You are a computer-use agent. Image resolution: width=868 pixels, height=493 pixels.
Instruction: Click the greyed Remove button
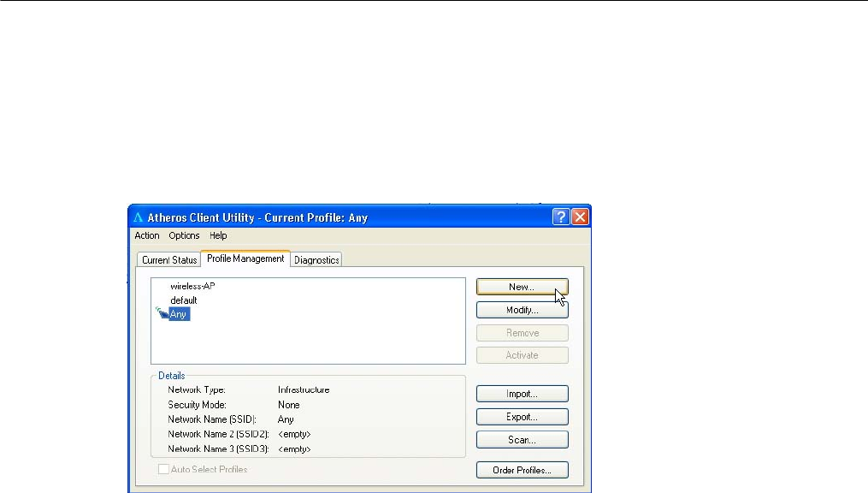(x=522, y=333)
